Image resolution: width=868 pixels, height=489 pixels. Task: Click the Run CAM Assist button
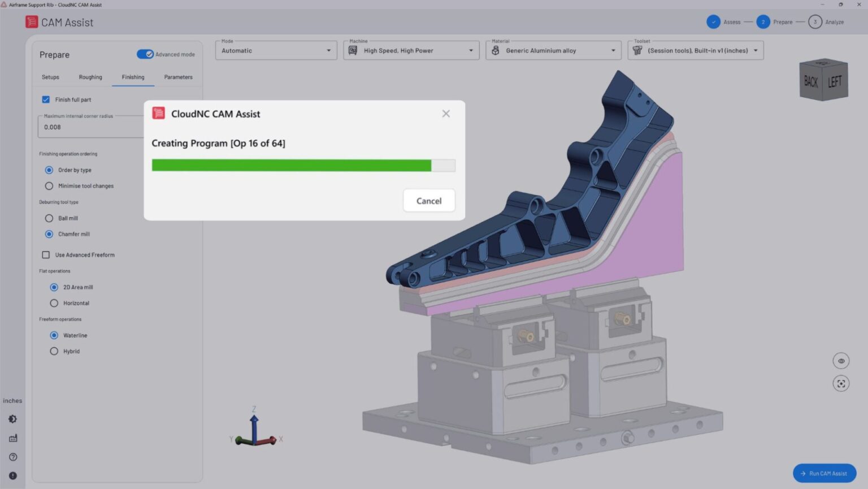pos(824,473)
